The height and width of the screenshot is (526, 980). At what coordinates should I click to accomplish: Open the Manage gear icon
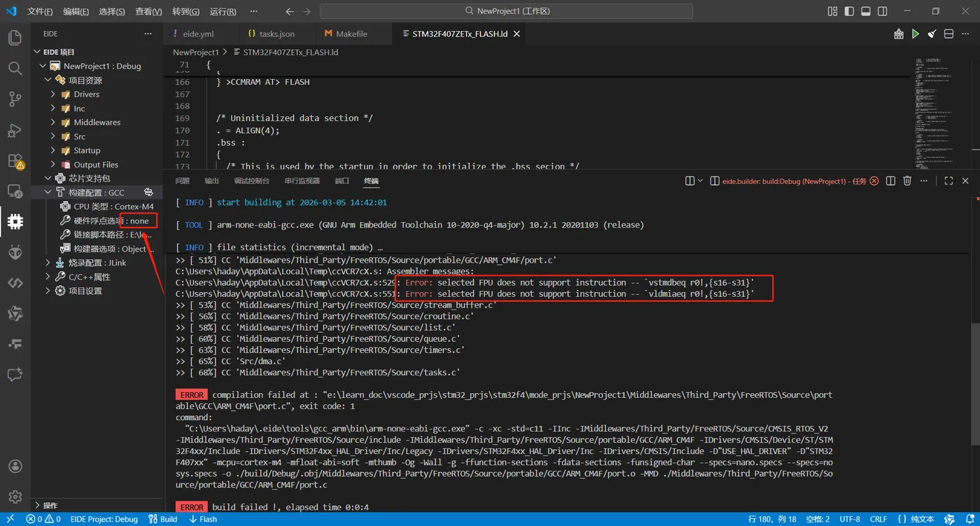(x=15, y=497)
